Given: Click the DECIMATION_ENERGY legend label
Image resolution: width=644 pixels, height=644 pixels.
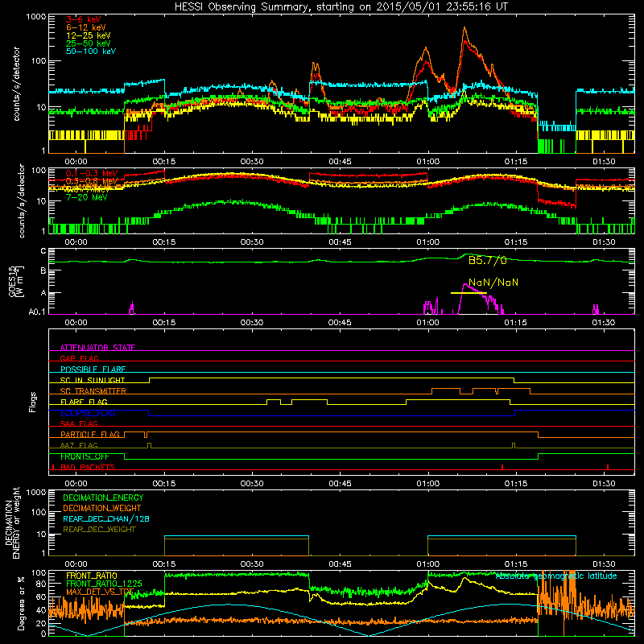Looking at the screenshot, I should click(x=103, y=497).
